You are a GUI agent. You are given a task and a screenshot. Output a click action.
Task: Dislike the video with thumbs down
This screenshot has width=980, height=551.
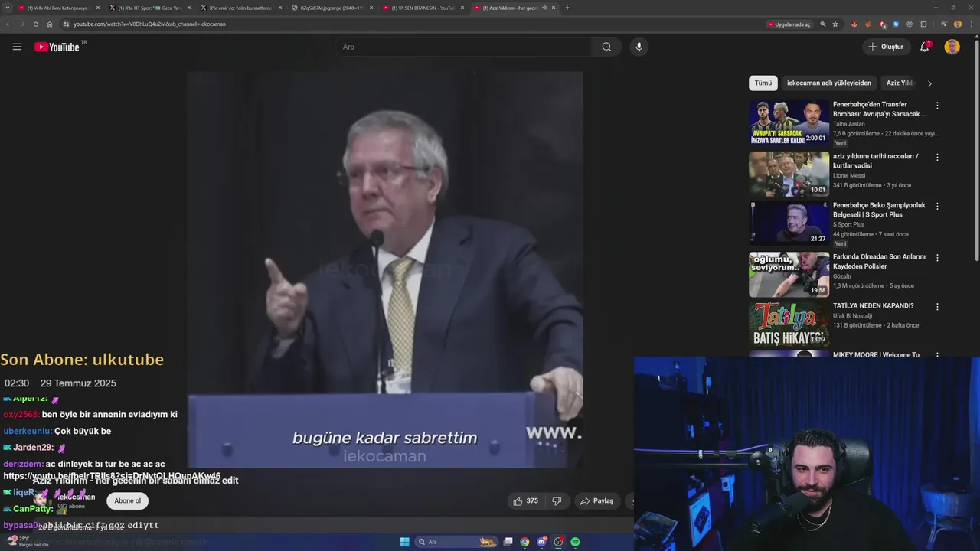557,501
